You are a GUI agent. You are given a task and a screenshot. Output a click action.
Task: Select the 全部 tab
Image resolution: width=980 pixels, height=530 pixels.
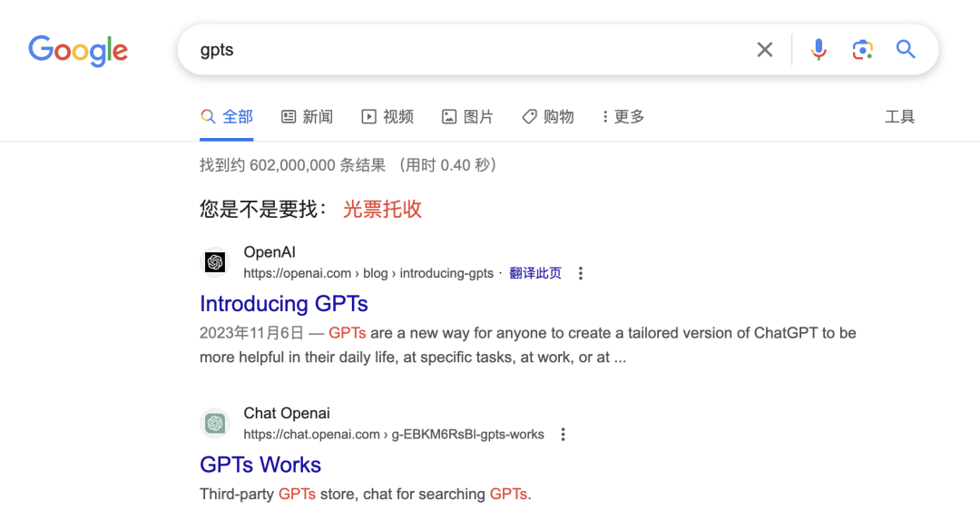pyautogui.click(x=226, y=117)
